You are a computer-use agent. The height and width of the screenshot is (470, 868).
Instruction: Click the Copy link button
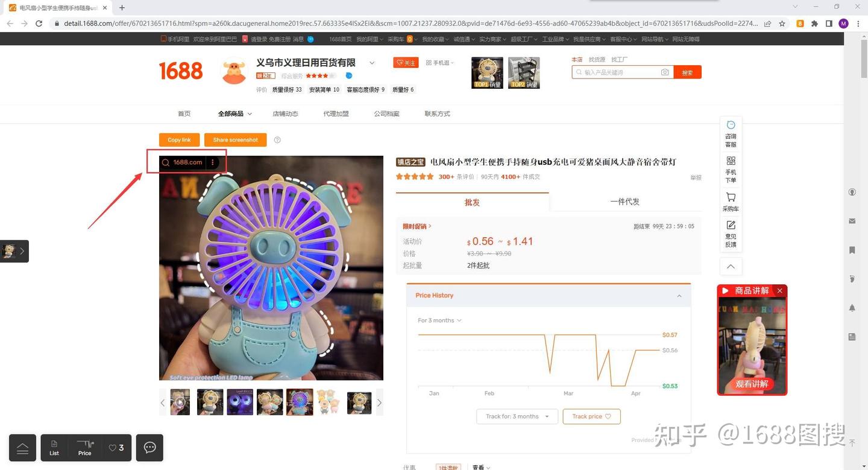click(x=178, y=139)
